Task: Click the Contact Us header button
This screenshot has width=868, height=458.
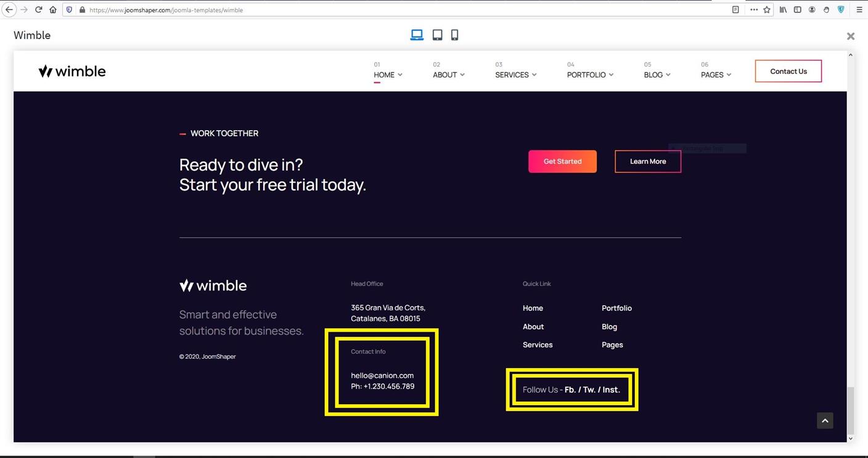Action: tap(788, 71)
